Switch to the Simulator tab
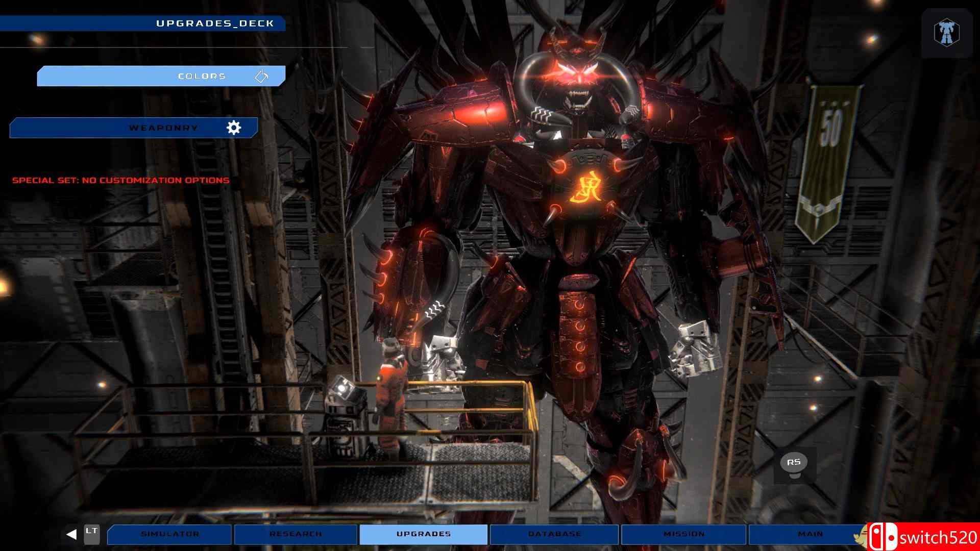Image resolution: width=980 pixels, height=551 pixels. (x=169, y=534)
